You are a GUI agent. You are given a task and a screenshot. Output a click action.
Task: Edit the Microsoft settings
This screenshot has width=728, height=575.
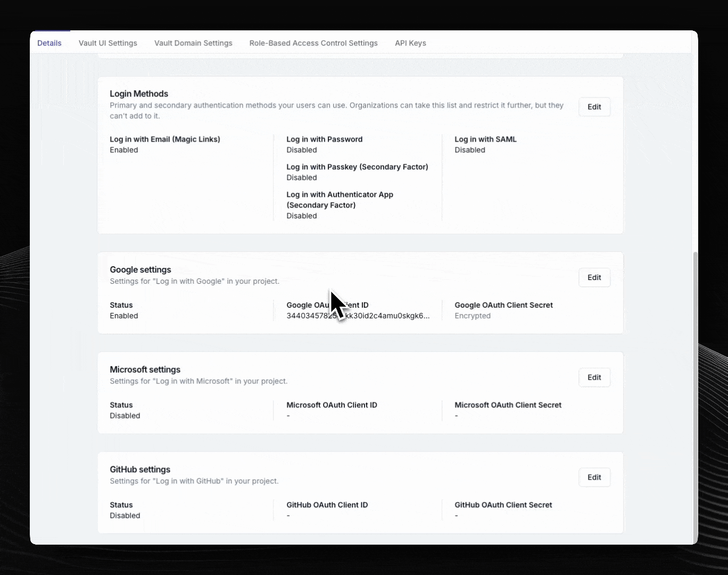[x=594, y=377]
